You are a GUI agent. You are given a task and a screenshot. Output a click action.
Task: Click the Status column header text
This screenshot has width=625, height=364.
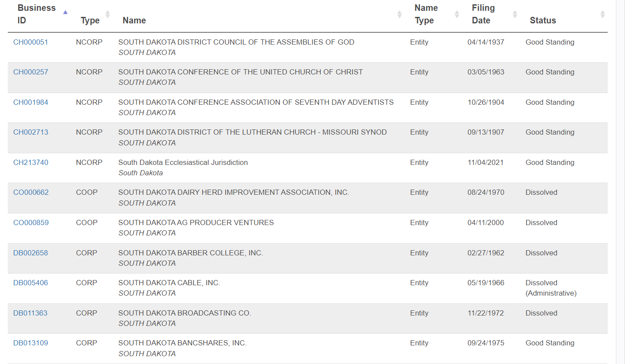(543, 20)
